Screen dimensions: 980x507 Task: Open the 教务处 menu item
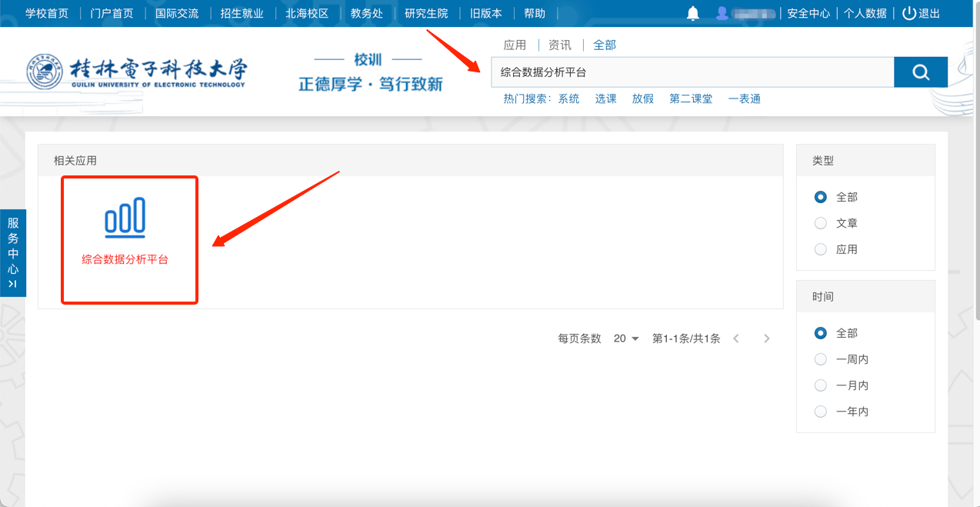[x=367, y=13]
